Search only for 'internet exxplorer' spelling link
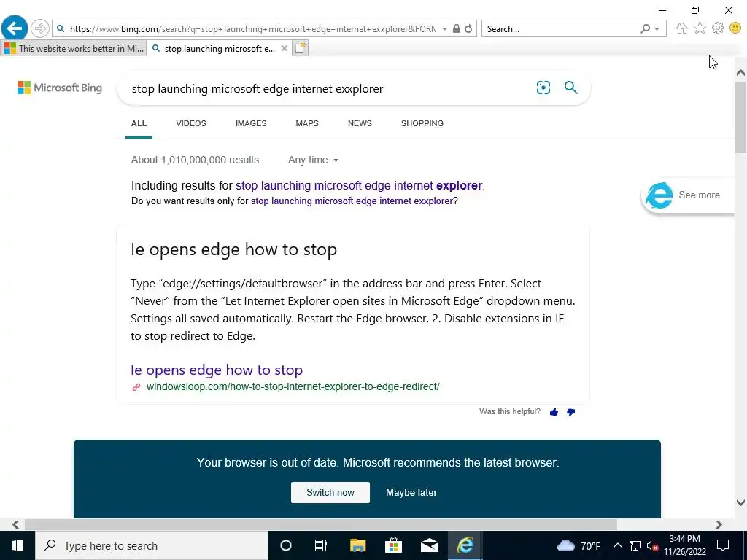 [352, 201]
